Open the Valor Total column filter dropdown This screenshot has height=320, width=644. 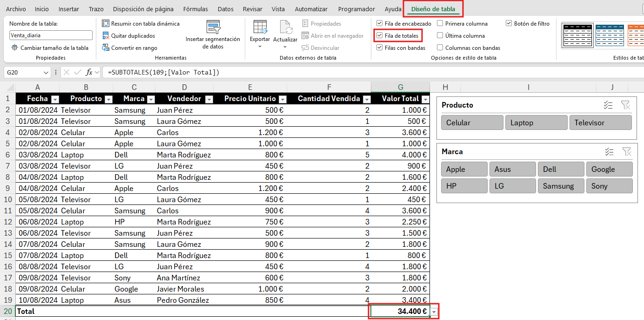click(425, 99)
